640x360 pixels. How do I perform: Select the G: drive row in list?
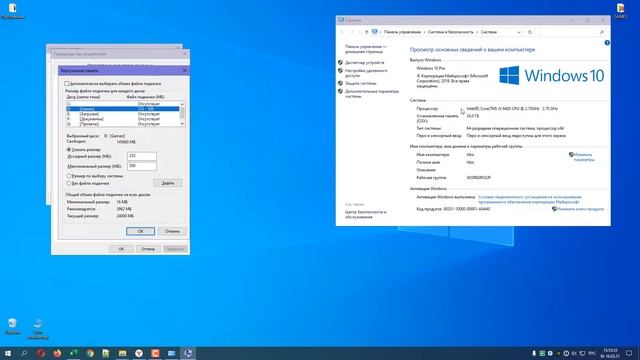tap(122, 124)
